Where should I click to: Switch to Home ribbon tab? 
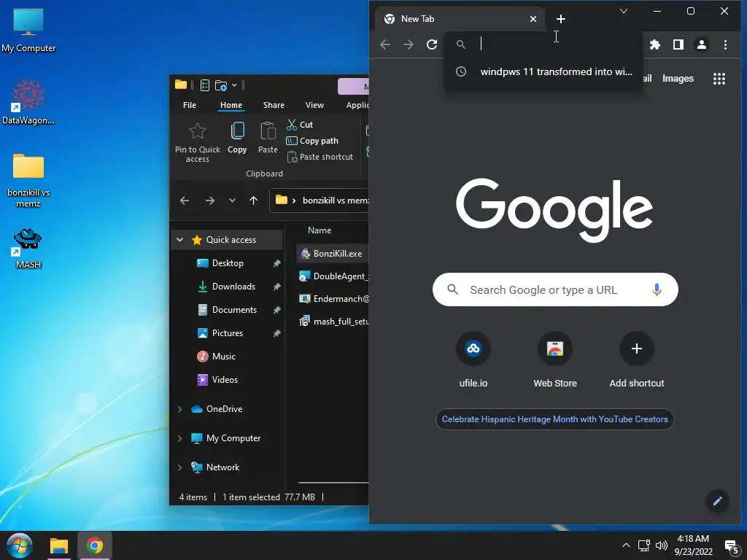(231, 105)
